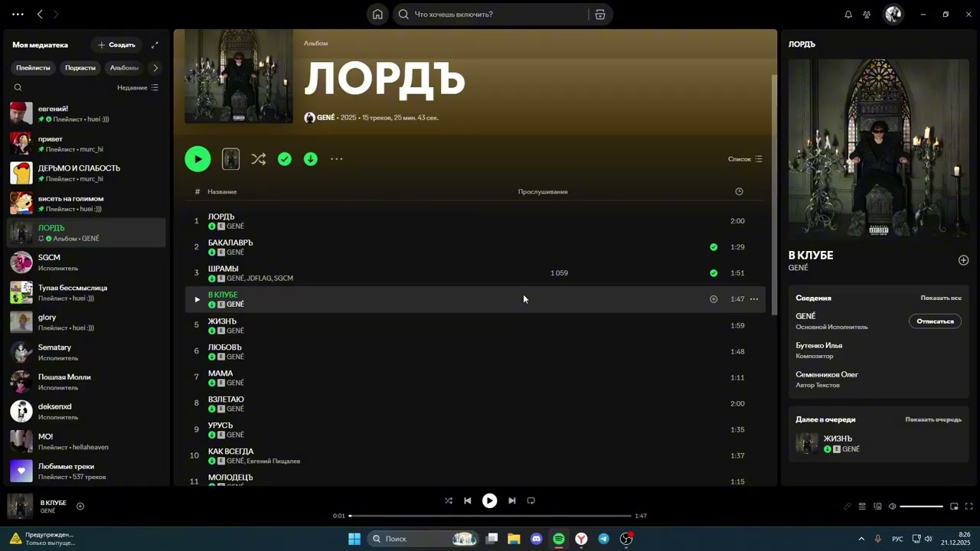Viewport: 980px width, 551px height.
Task: Open Friend Activity icon next to the bell
Action: [867, 14]
